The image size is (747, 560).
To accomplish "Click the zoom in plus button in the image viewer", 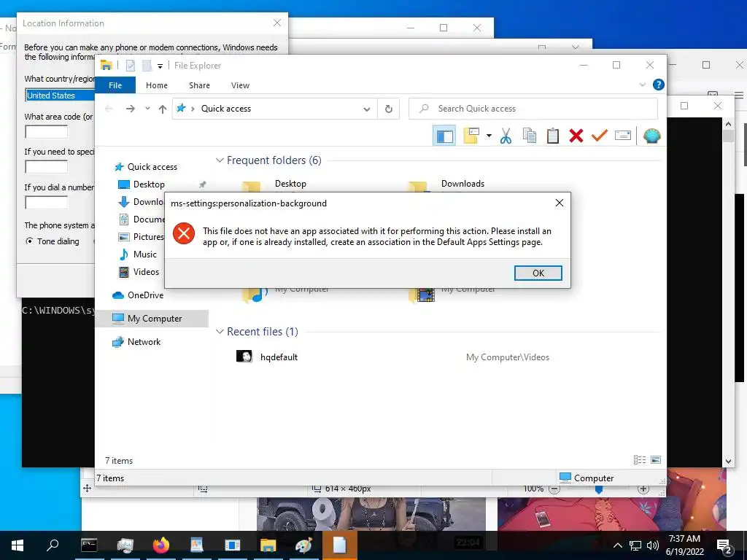I will pyautogui.click(x=643, y=489).
